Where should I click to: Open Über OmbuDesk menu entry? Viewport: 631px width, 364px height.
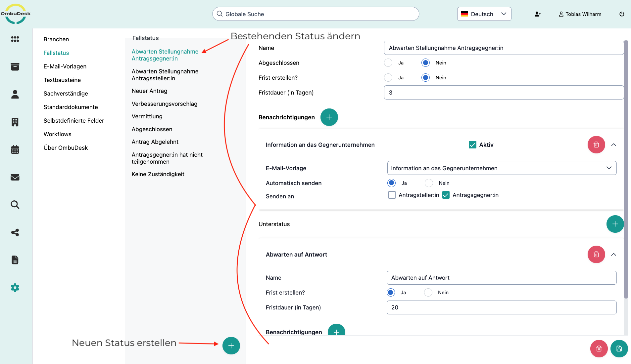pos(66,148)
